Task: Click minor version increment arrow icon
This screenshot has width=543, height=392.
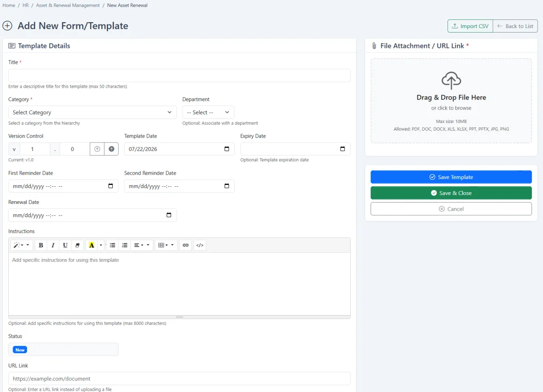Action: point(97,149)
